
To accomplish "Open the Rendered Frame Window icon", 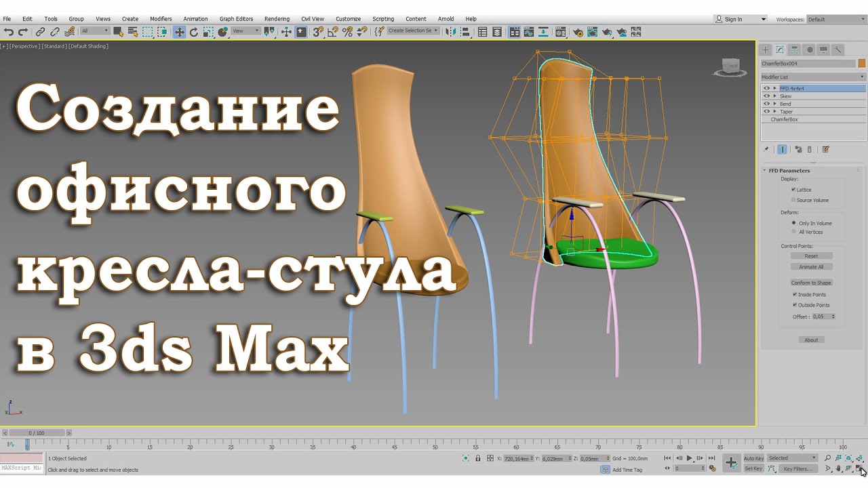I will (592, 31).
